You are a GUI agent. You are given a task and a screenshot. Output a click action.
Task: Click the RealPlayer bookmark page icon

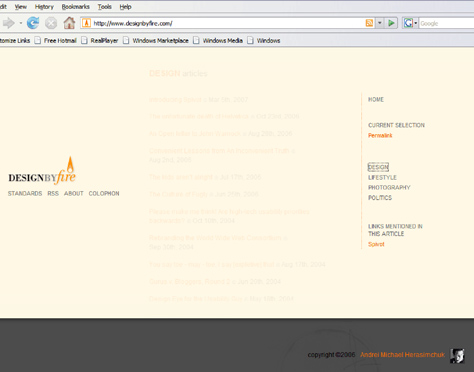pos(84,40)
